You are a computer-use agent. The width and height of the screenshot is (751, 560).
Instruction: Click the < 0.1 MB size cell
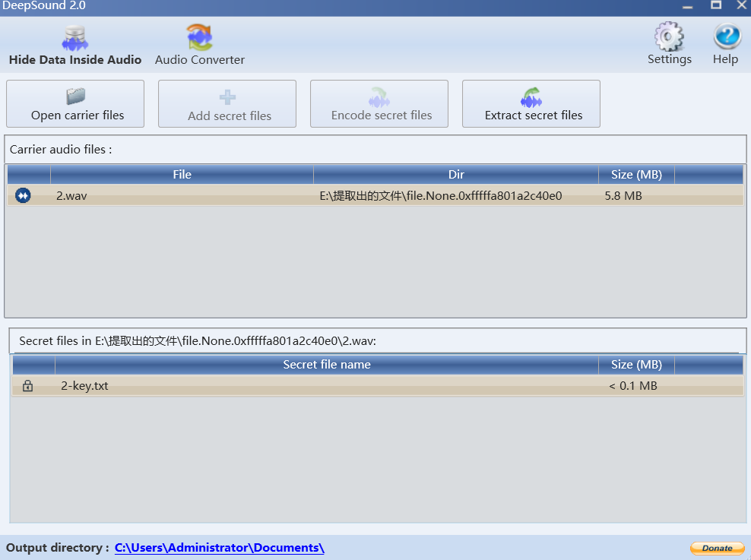click(x=633, y=386)
